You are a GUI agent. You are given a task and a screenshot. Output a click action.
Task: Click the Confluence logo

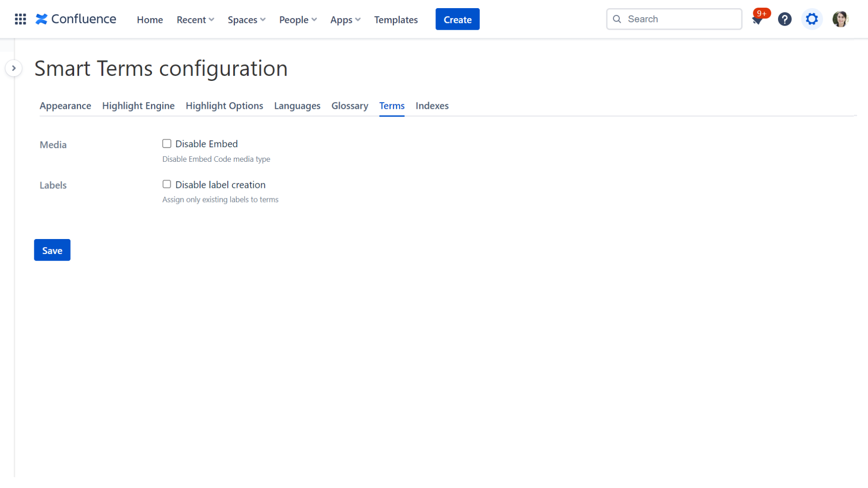75,19
